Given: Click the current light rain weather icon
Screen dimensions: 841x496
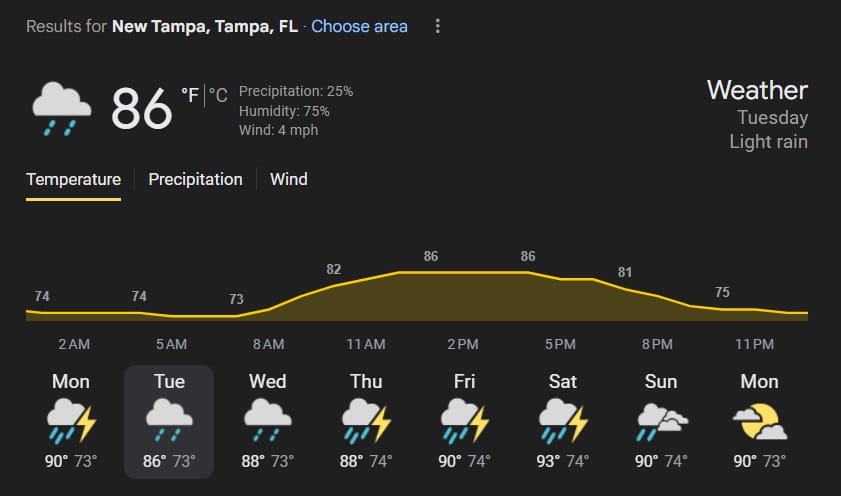Looking at the screenshot, I should (62, 109).
